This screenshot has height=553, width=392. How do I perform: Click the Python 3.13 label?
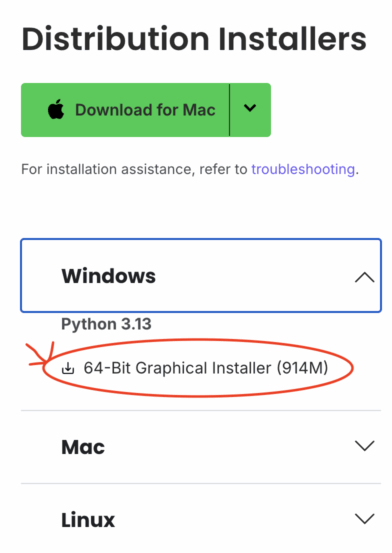[106, 324]
